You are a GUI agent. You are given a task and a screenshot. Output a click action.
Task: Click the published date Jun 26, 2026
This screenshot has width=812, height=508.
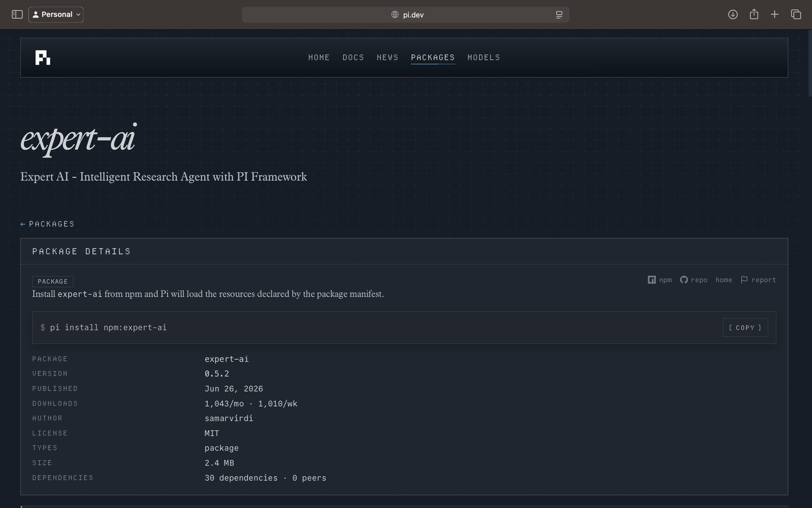(x=234, y=389)
